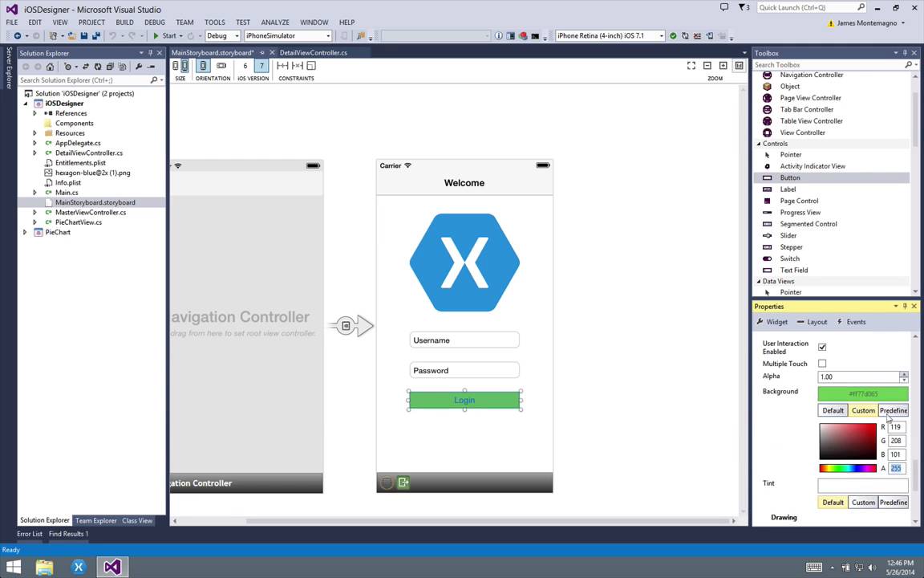Click the green Background color swatch
The image size is (924, 578).
click(863, 393)
